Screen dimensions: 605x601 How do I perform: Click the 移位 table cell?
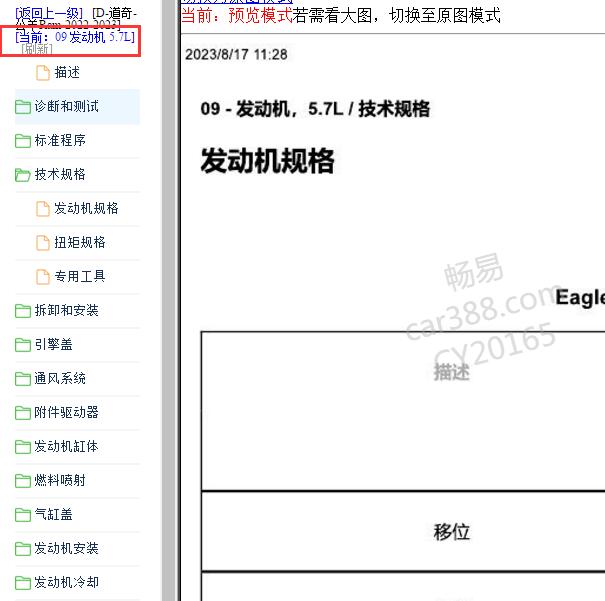pos(451,532)
